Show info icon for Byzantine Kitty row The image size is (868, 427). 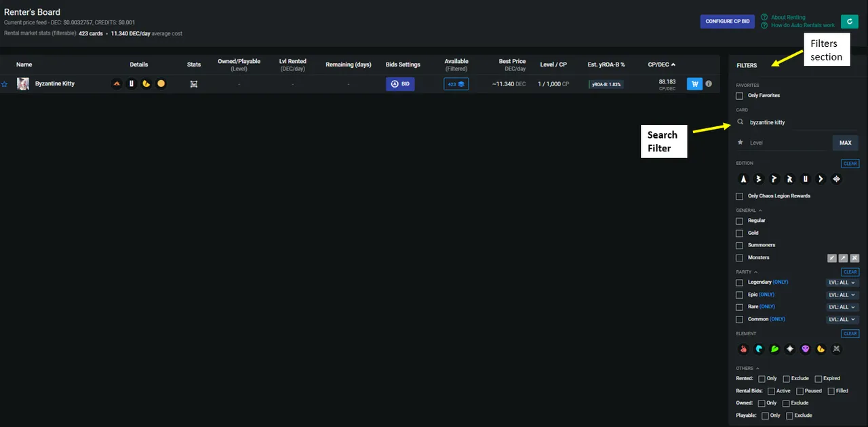pyautogui.click(x=709, y=84)
